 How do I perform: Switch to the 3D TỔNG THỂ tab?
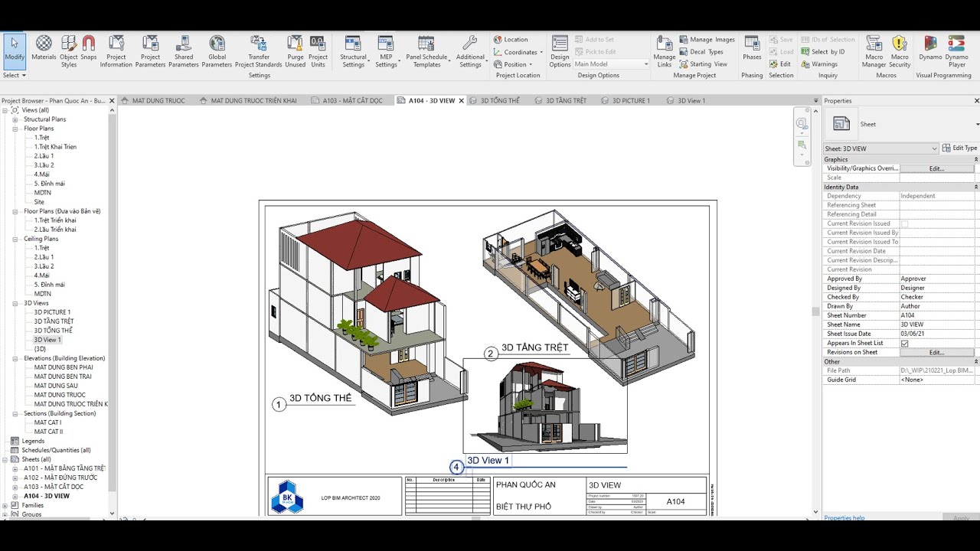(x=495, y=100)
